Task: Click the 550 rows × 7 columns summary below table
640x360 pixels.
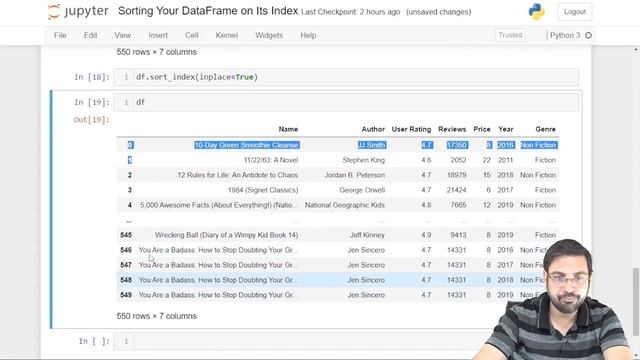Action: click(157, 316)
